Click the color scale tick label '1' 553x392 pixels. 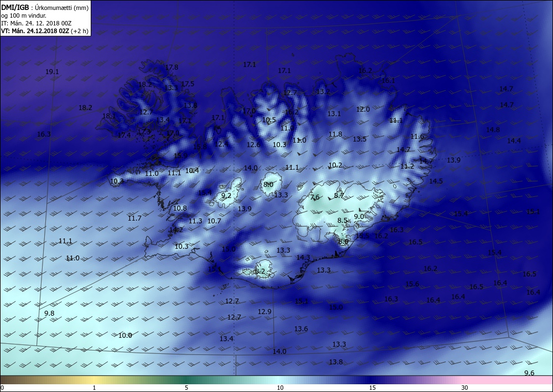pos(94,388)
